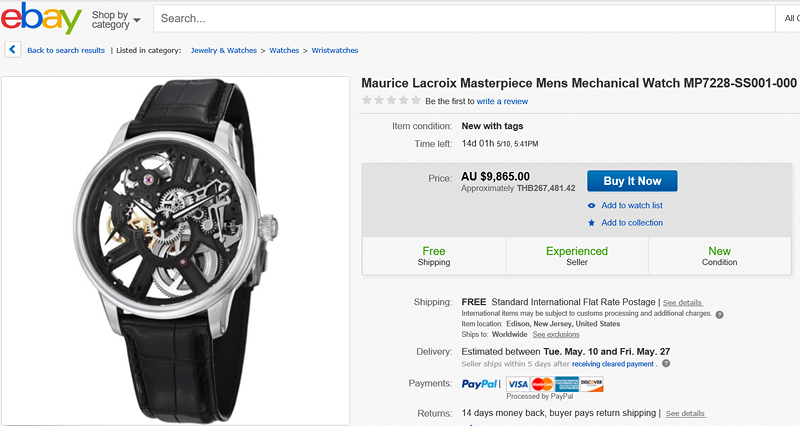The image size is (800, 426).
Task: Open the Jewelry & Watches breadcrumb
Action: click(x=224, y=50)
